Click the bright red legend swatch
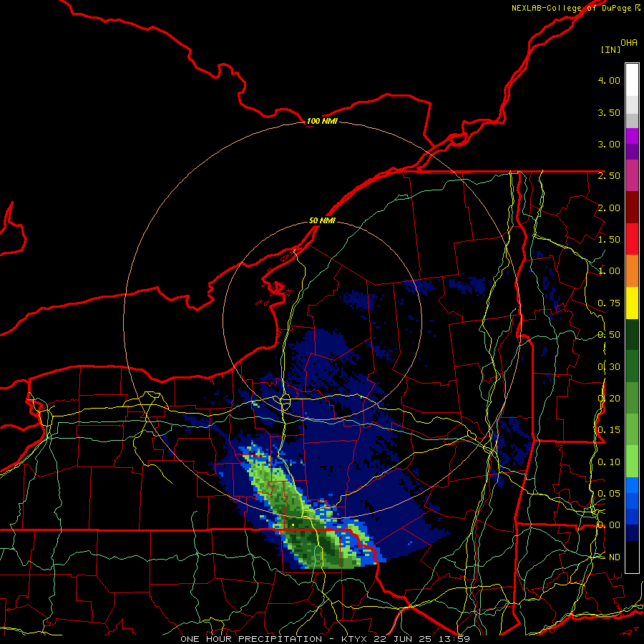This screenshot has height=644, width=644. [632, 239]
